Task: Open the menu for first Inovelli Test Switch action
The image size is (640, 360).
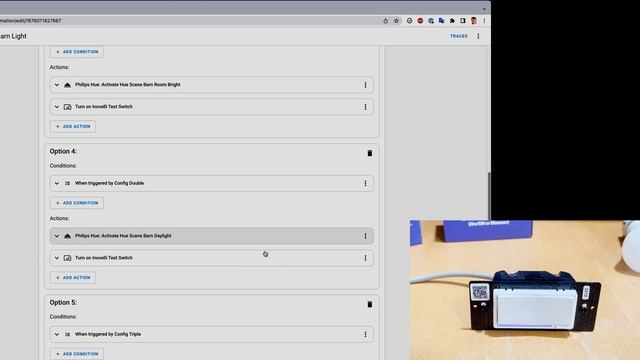Action: point(365,107)
